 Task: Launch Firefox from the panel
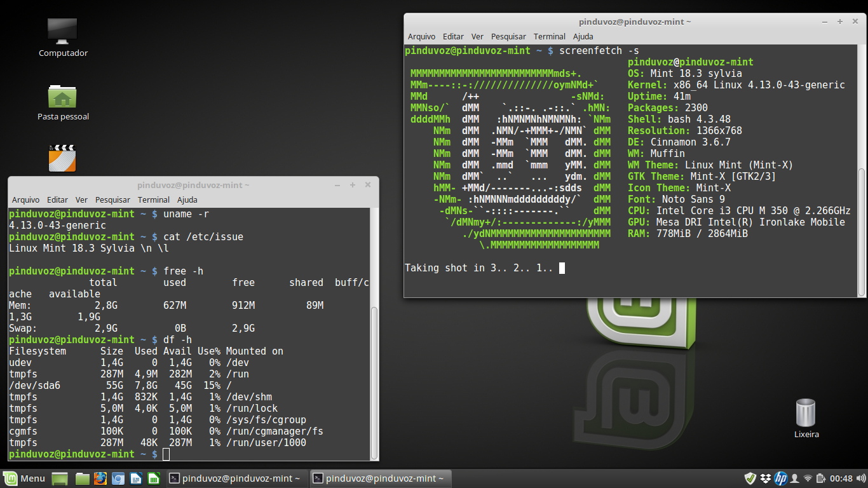click(x=100, y=478)
